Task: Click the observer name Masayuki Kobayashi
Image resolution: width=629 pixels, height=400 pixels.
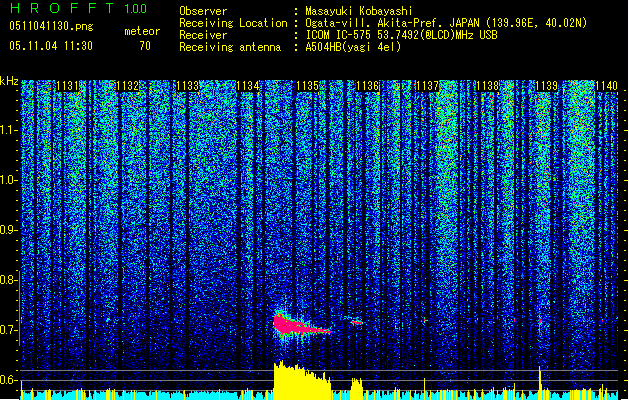Action: click(x=359, y=11)
